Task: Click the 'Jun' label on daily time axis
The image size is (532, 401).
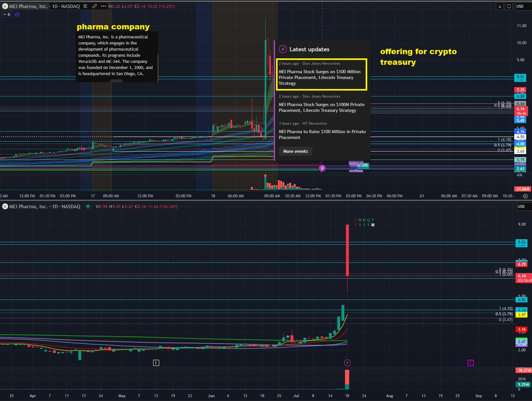Action: 211,396
